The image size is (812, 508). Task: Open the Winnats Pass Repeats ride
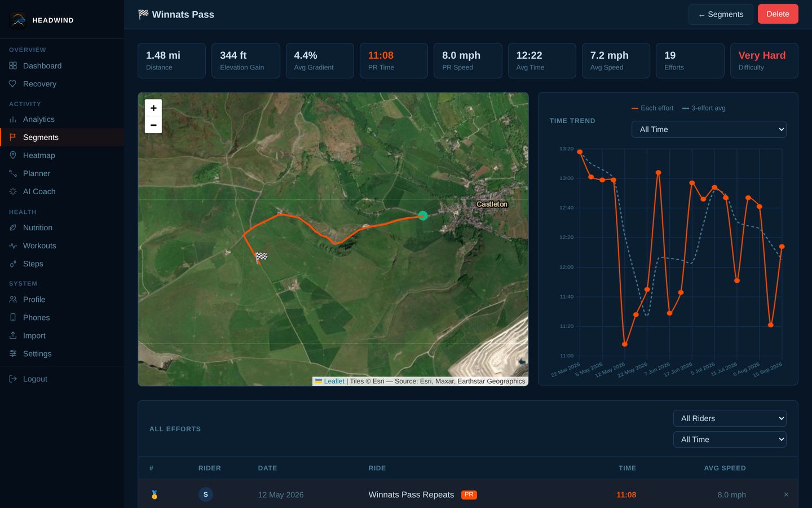tap(411, 495)
